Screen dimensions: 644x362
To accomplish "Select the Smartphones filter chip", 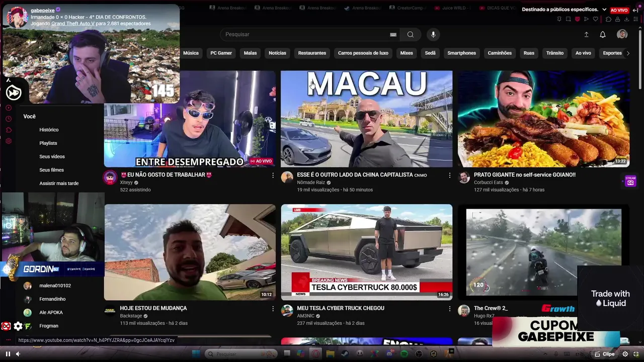I will pos(461,53).
